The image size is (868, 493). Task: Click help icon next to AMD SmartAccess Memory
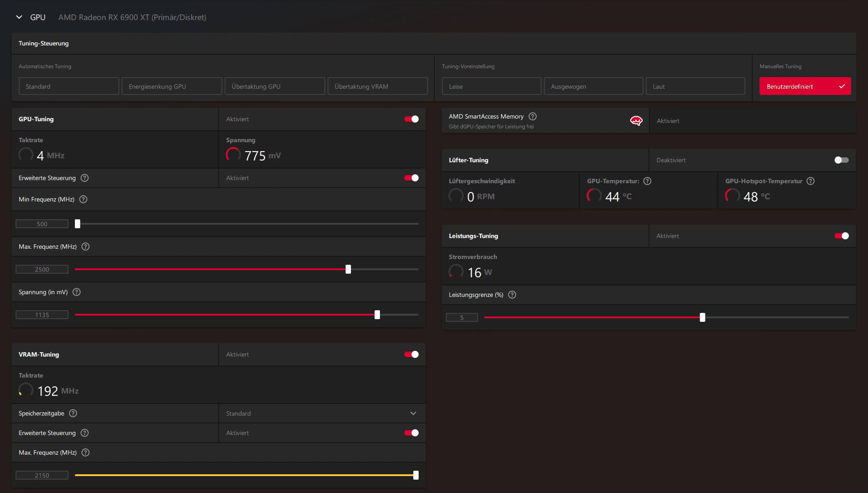pyautogui.click(x=532, y=116)
